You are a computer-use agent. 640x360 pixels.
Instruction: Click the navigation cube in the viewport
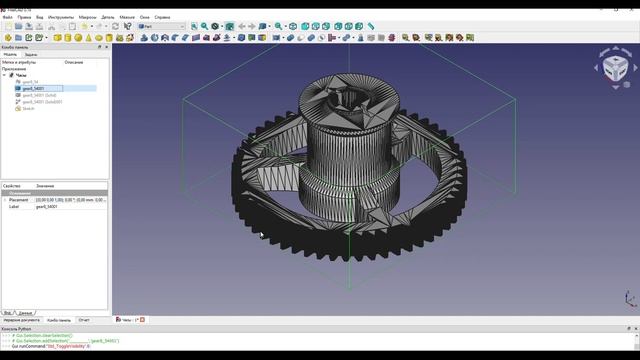pyautogui.click(x=616, y=68)
